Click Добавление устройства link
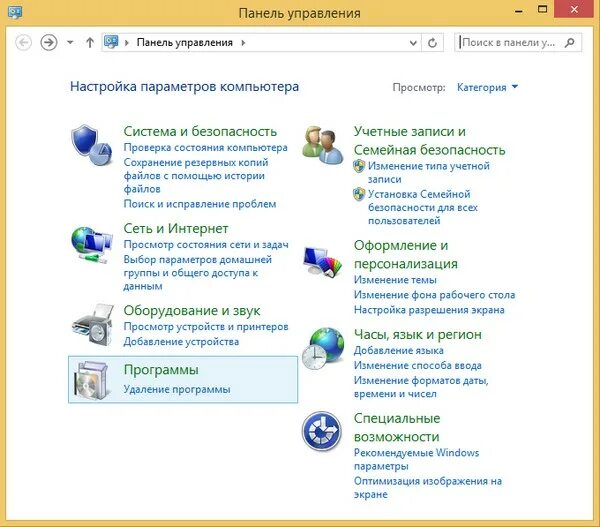 [x=181, y=342]
